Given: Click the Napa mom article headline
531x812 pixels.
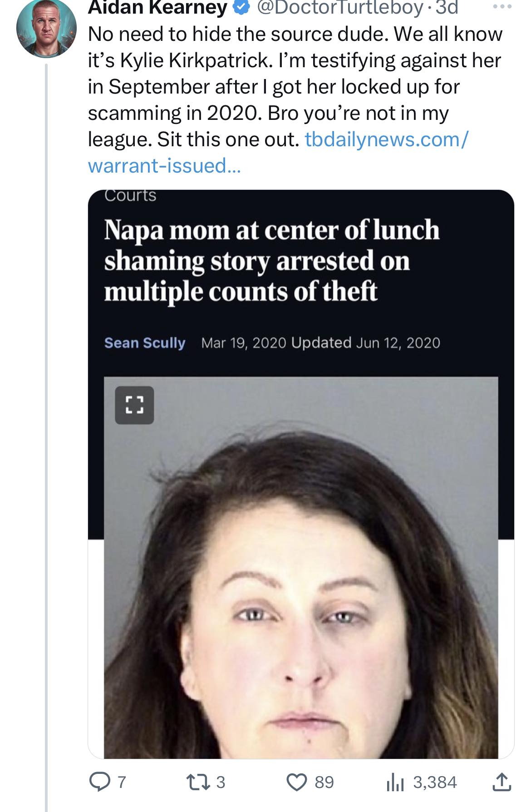Looking at the screenshot, I should click(x=271, y=260).
